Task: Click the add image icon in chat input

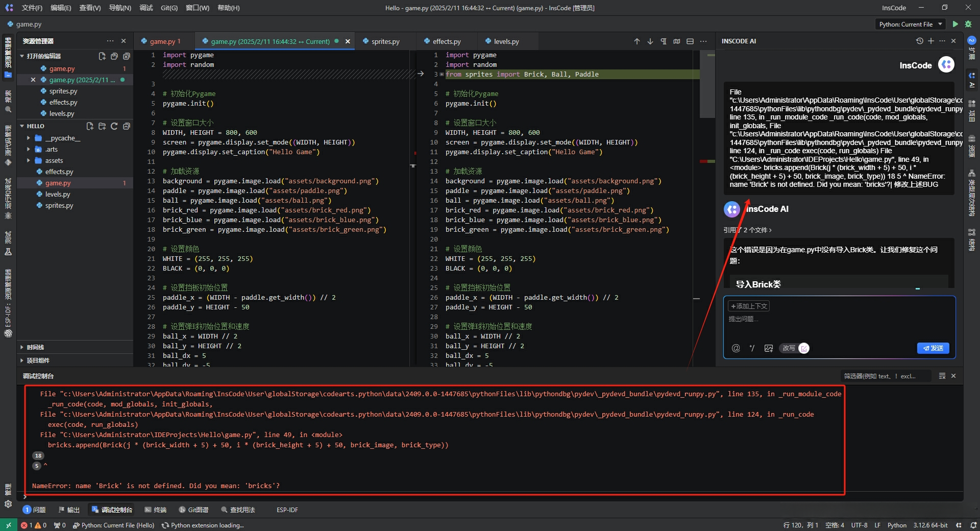Action: coord(768,348)
